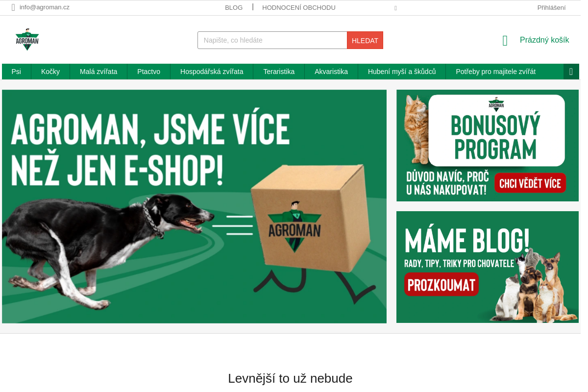Click the Agroman logo on bonus banner
This screenshot has height=392, width=588.
(x=496, y=104)
